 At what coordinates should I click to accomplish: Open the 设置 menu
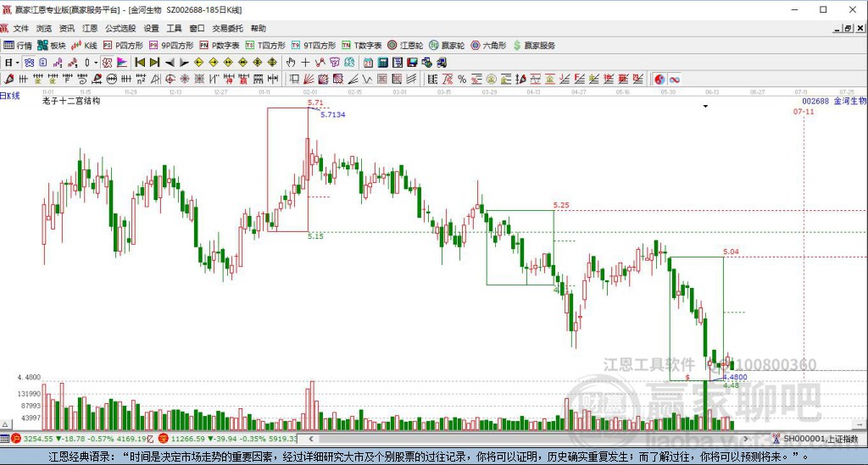151,28
